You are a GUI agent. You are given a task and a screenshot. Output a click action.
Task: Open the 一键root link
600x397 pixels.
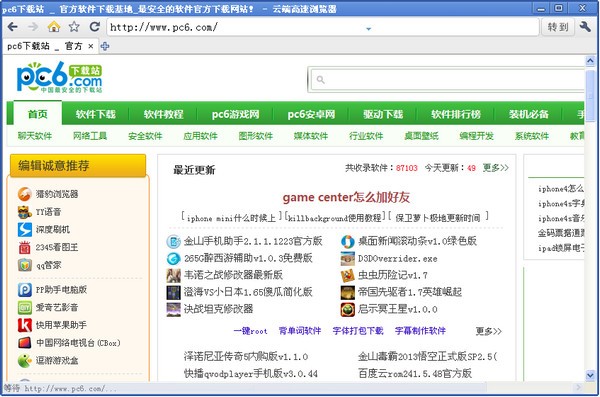[251, 331]
